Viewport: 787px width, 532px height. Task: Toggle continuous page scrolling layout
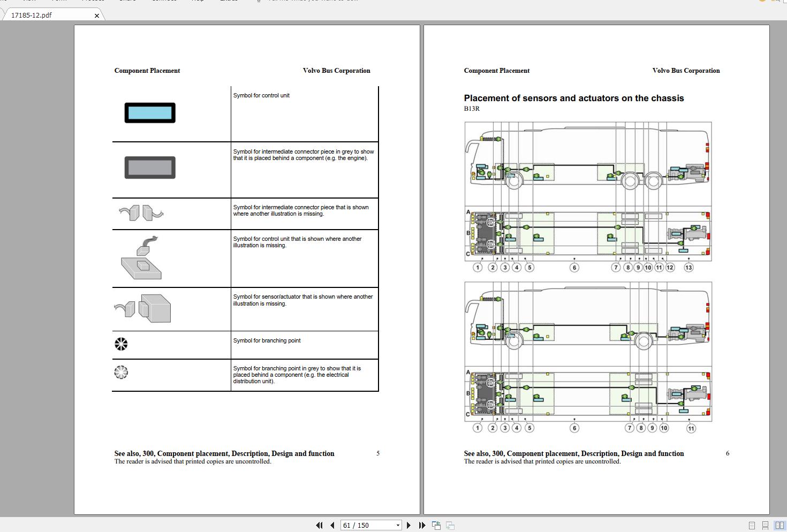pos(765,526)
